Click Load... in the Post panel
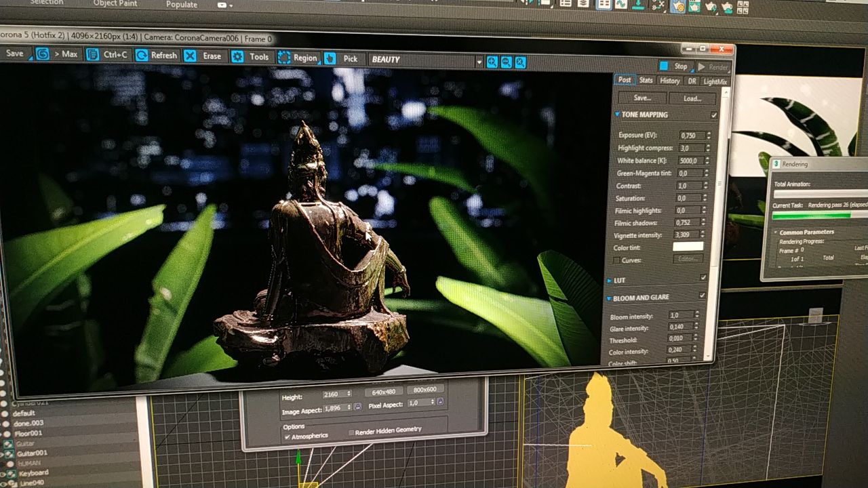The image size is (868, 488). pos(692,99)
